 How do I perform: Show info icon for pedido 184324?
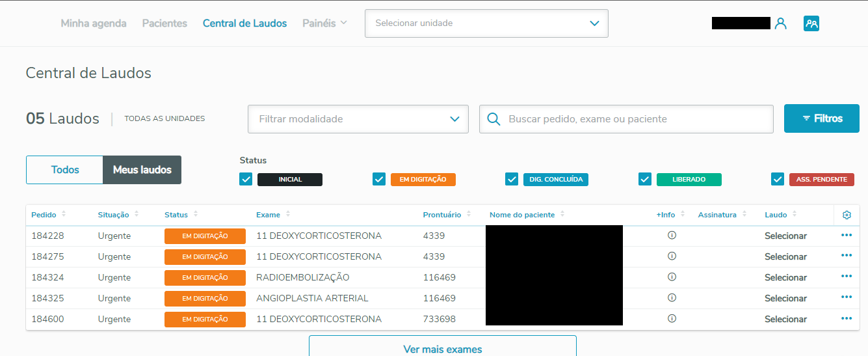[x=672, y=277]
